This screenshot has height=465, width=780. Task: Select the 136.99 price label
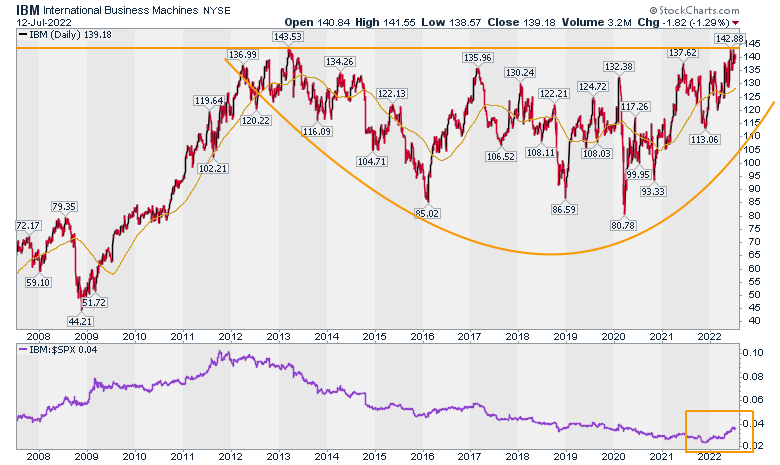(243, 55)
